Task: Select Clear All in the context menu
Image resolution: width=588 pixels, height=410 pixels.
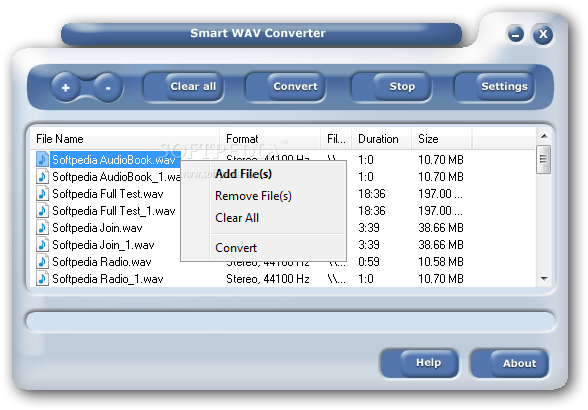Action: 263,218
